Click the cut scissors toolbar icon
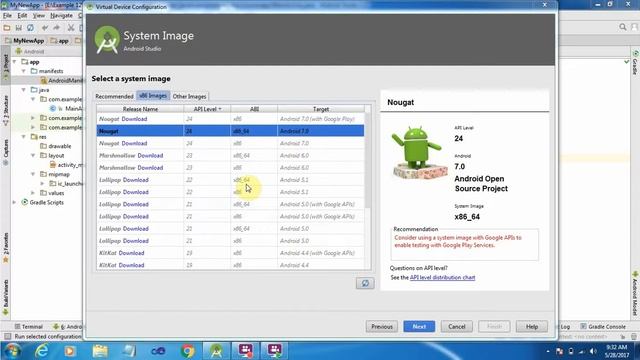640x360 pixels. (71, 28)
